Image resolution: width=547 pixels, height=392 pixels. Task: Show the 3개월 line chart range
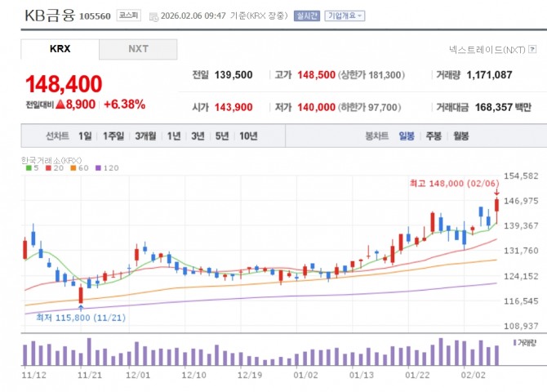click(x=145, y=136)
